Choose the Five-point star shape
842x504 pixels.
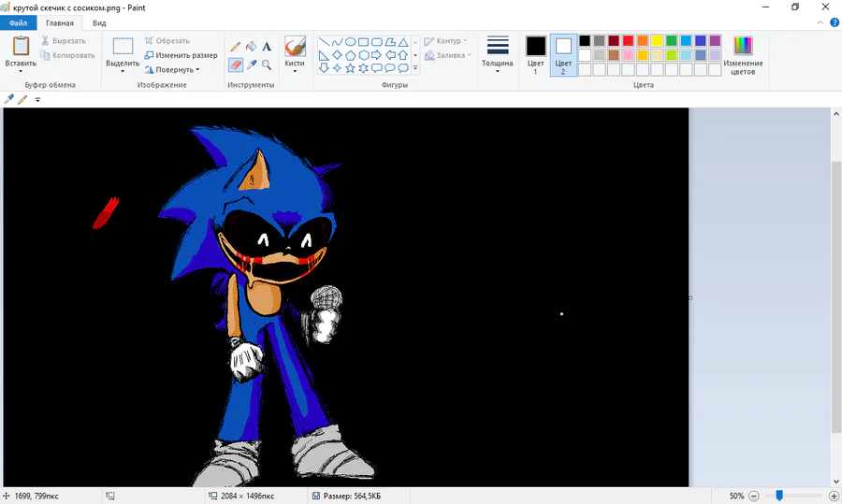[350, 68]
